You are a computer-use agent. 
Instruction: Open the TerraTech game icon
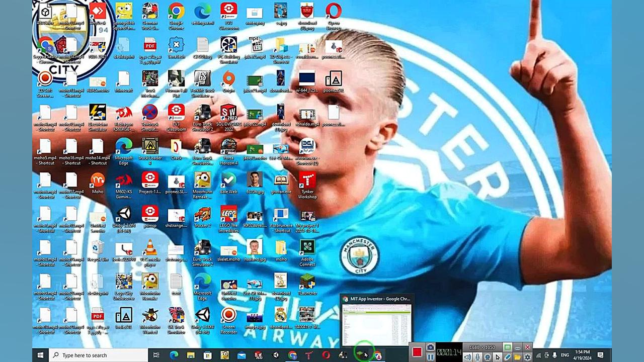[176, 49]
